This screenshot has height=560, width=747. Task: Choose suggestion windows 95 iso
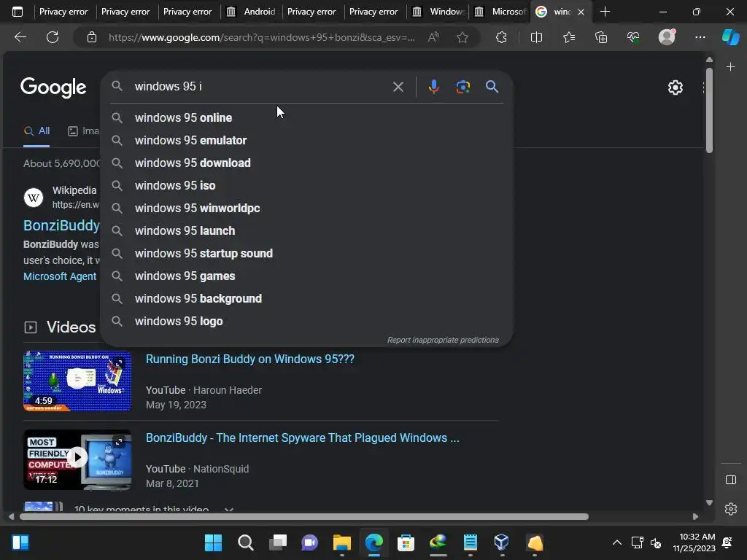pos(307,186)
